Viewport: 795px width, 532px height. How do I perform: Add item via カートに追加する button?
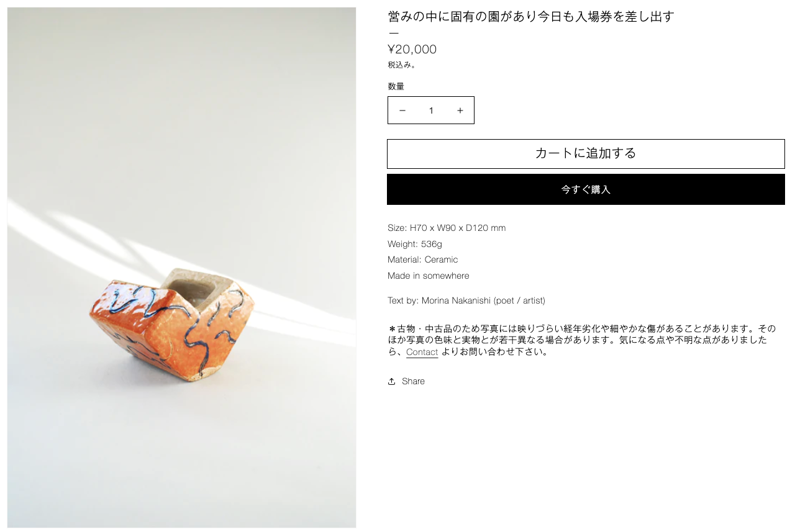point(586,154)
